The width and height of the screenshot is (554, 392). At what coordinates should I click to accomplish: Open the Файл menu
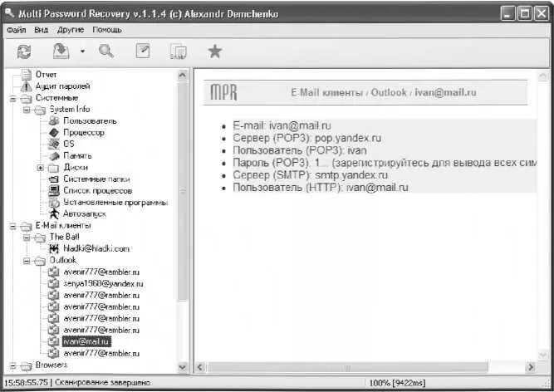[17, 30]
